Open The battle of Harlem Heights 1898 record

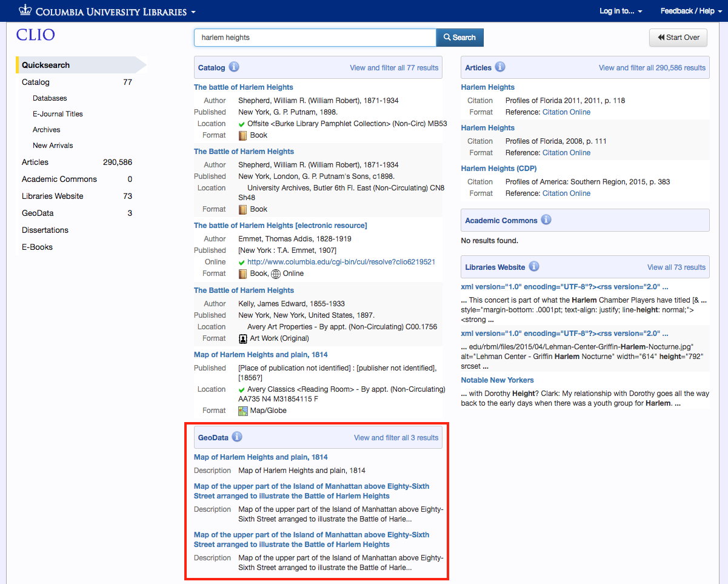pos(244,87)
